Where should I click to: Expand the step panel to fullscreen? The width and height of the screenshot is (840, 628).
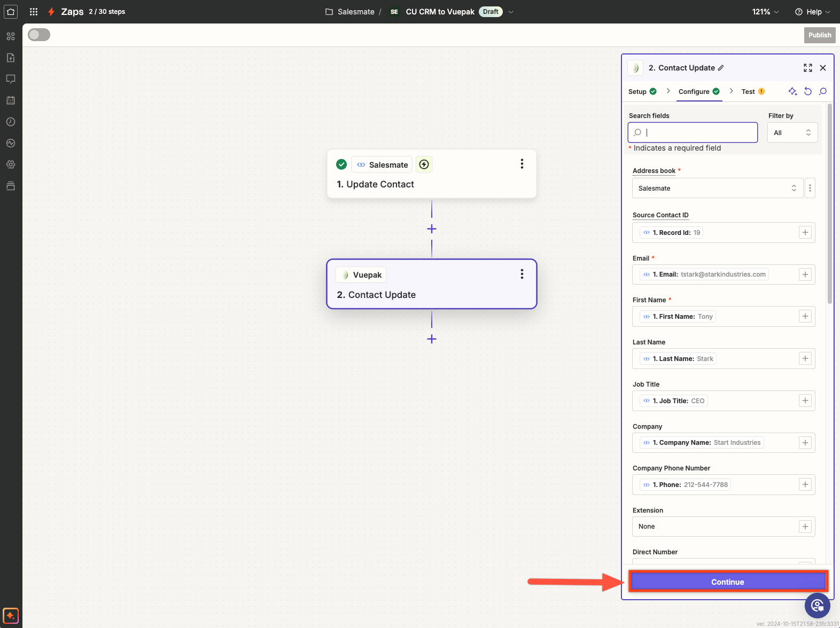point(807,68)
